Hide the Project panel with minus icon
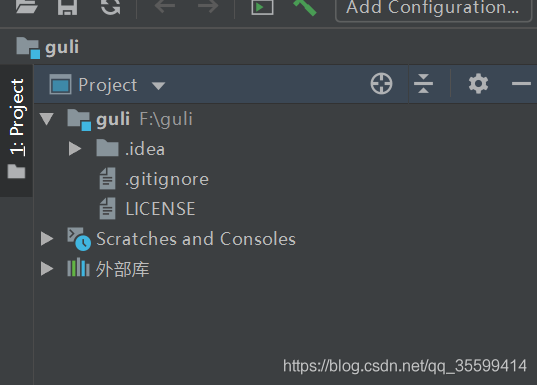Image resolution: width=537 pixels, height=385 pixels. [521, 83]
